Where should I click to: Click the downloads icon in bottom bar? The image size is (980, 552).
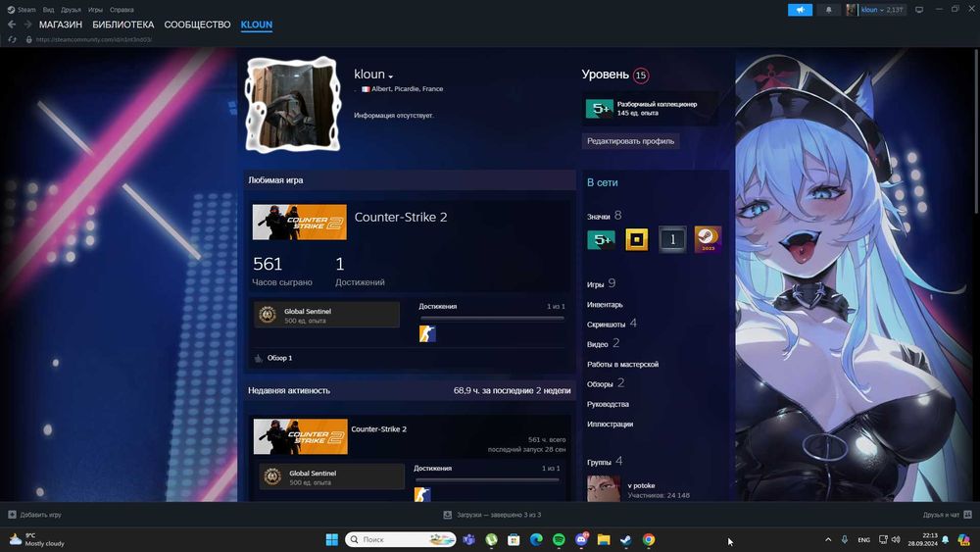448,515
